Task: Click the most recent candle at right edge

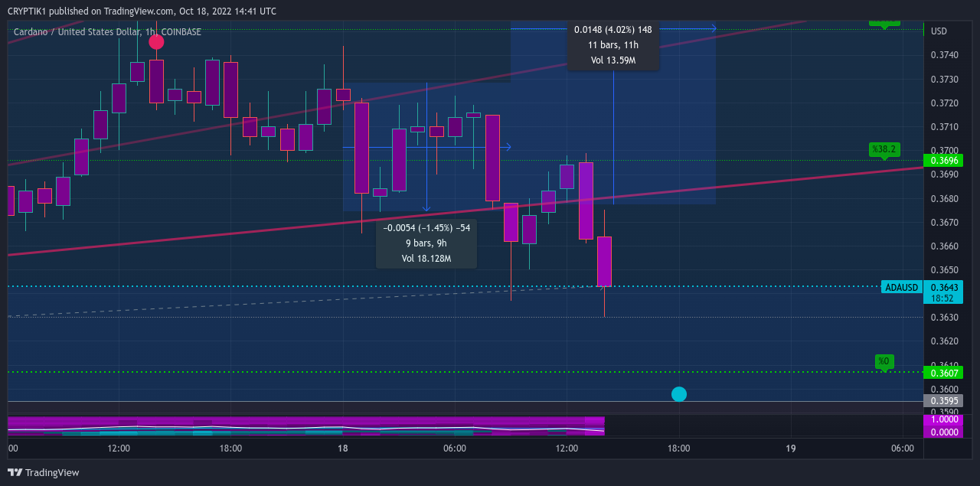Action: coord(604,261)
